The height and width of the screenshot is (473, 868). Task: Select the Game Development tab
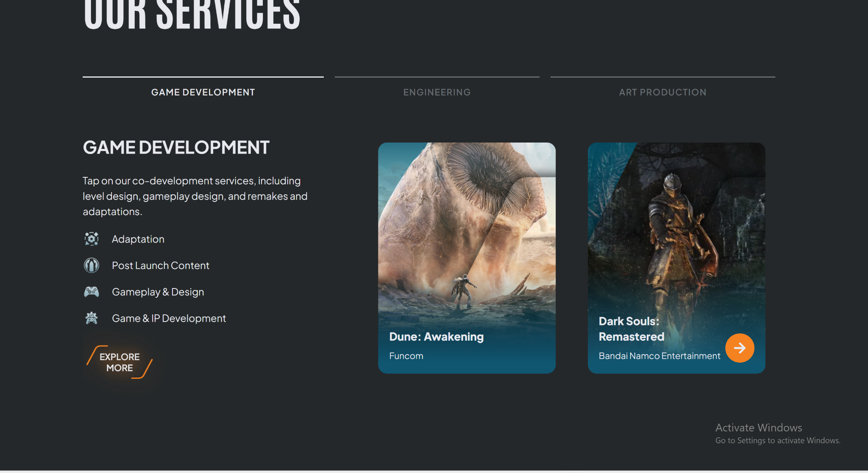click(203, 92)
